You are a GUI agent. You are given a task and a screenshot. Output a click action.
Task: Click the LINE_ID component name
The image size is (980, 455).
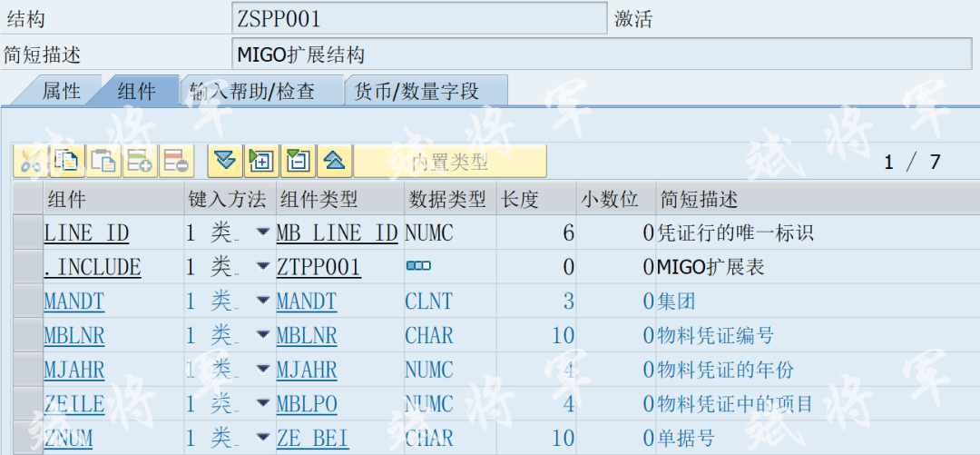tap(86, 233)
